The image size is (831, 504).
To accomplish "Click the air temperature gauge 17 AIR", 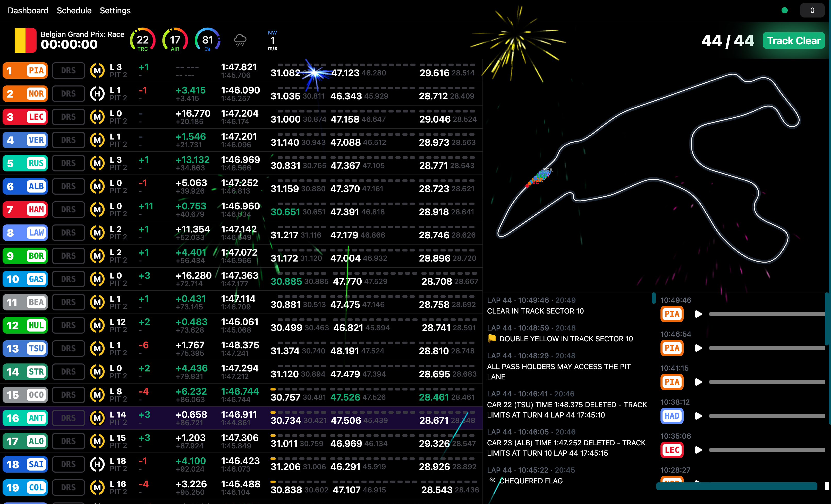I will pyautogui.click(x=175, y=40).
